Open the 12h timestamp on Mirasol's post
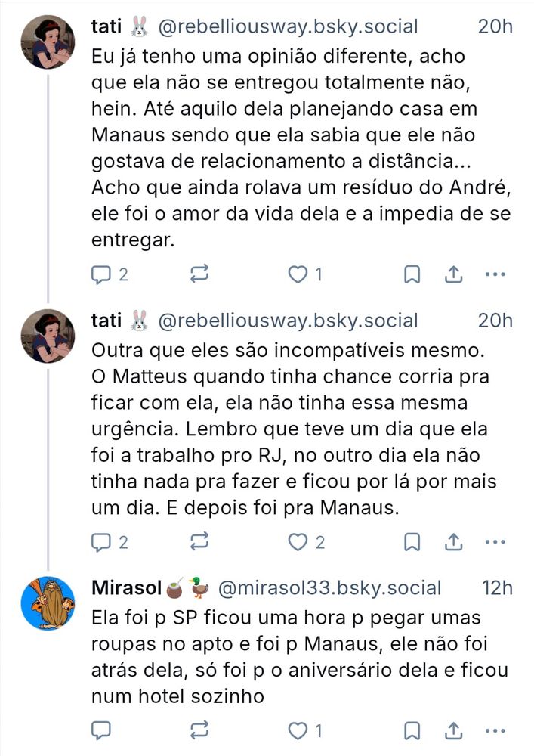Screen dimensions: 534x756 [496, 587]
